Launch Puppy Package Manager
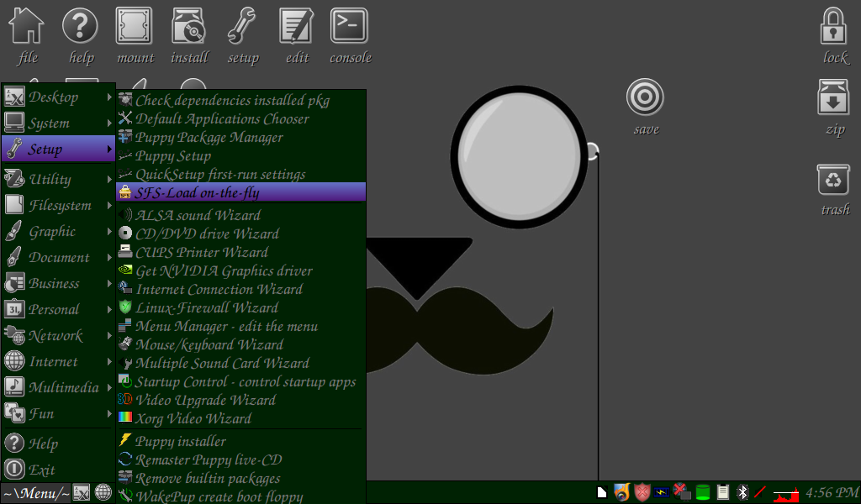This screenshot has height=504, width=861. 241,137
